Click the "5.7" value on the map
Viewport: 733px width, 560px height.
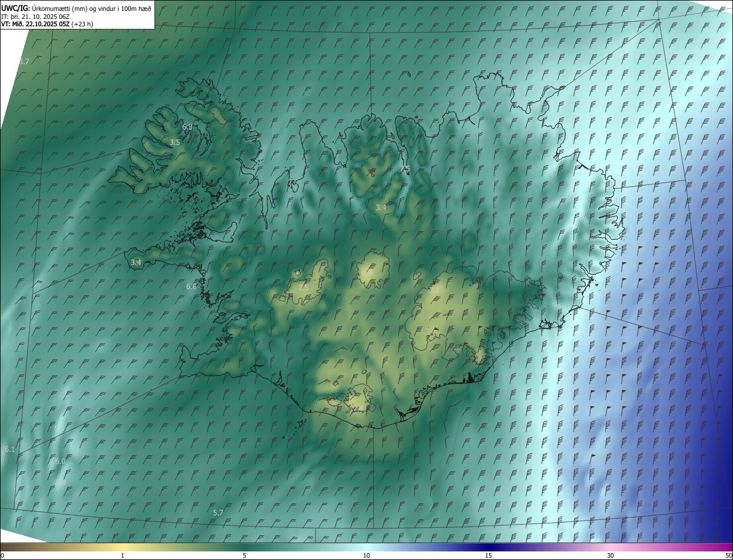click(x=218, y=512)
